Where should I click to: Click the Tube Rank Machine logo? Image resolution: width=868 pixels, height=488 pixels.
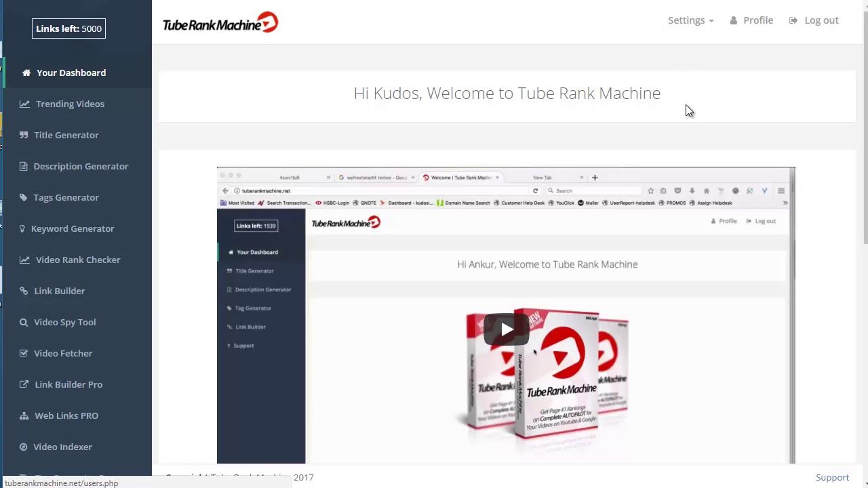(x=220, y=22)
